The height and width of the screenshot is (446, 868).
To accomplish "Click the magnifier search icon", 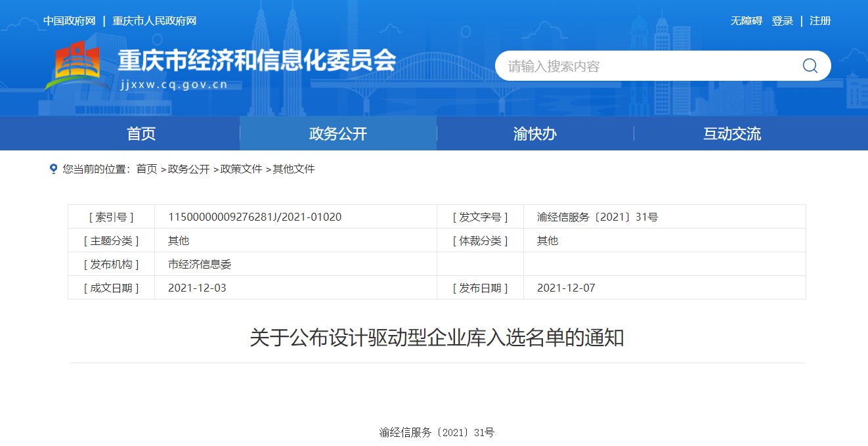I will coord(810,66).
